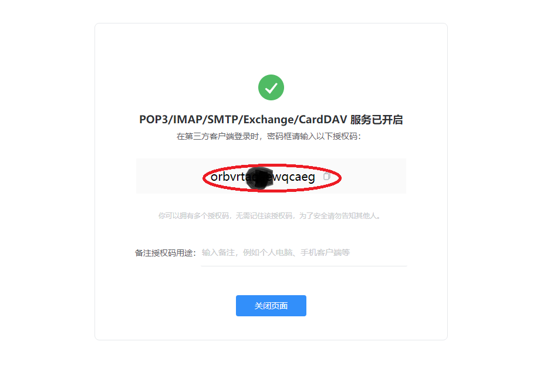
Task: Click the 备注授权码用途 label
Action: click(x=165, y=253)
